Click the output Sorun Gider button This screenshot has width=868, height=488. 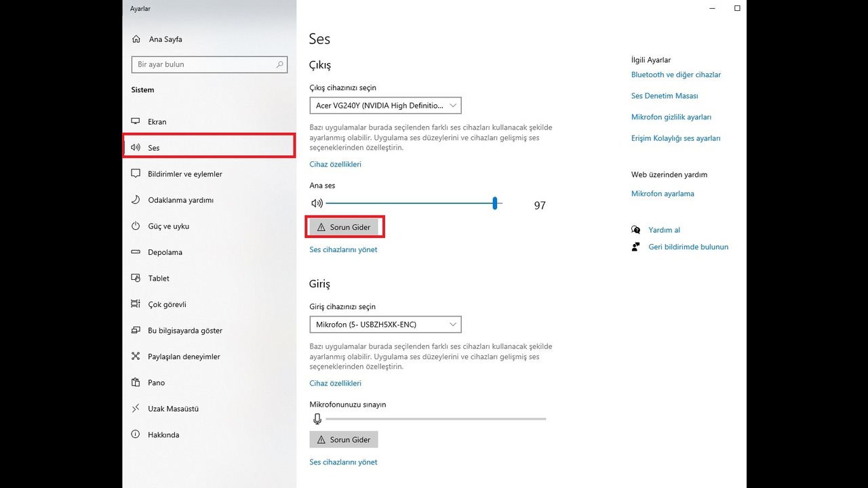click(344, 227)
